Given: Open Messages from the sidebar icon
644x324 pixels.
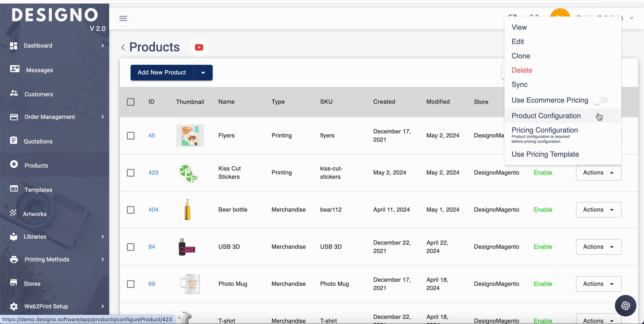Looking at the screenshot, I should 15,69.
